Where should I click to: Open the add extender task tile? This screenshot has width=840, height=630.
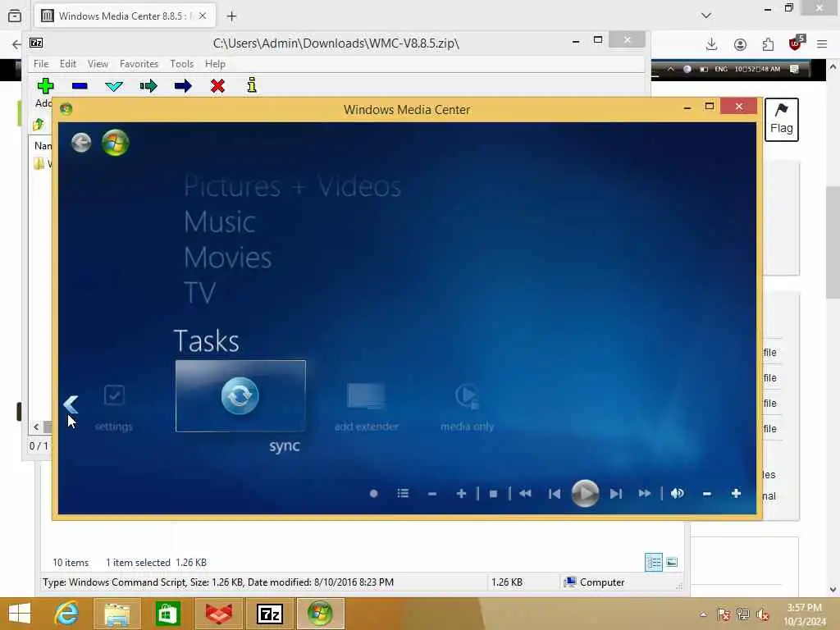367,407
